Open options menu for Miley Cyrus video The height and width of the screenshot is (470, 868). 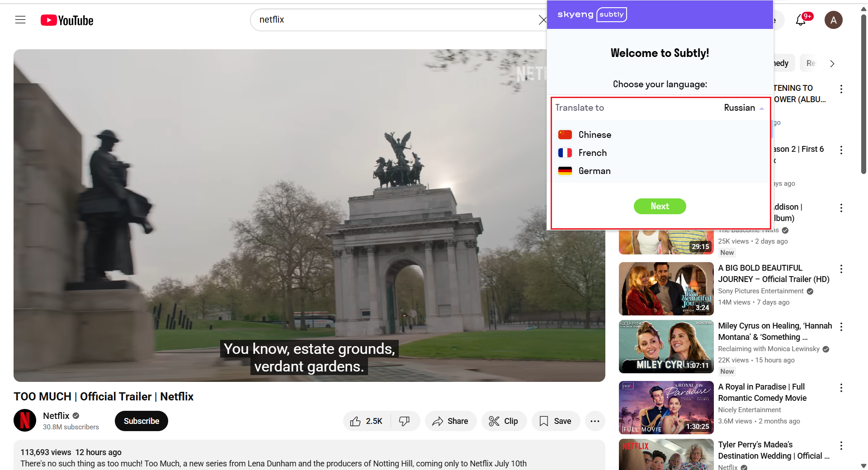pos(841,327)
